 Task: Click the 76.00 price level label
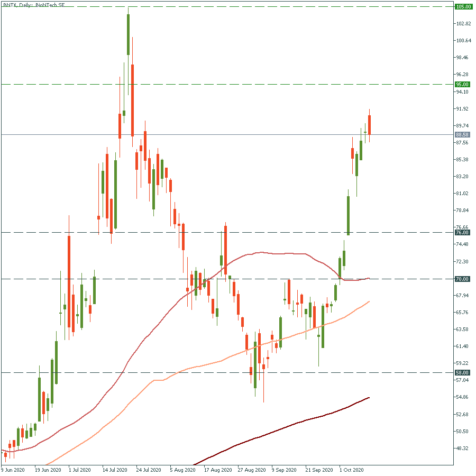click(x=463, y=232)
